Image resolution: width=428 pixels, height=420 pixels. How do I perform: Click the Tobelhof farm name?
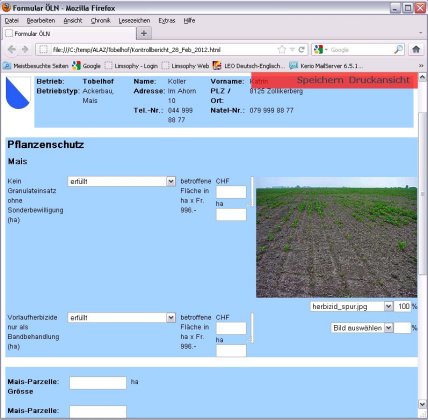[98, 81]
